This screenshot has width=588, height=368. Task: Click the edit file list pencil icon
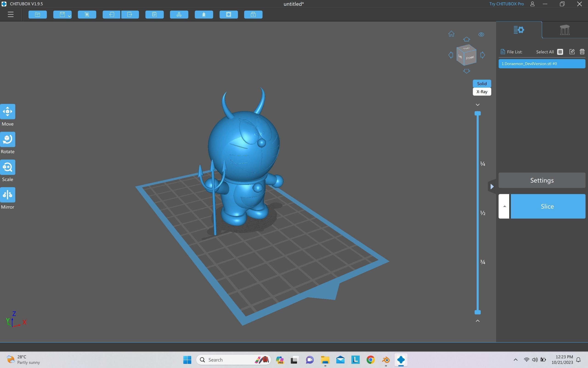572,52
